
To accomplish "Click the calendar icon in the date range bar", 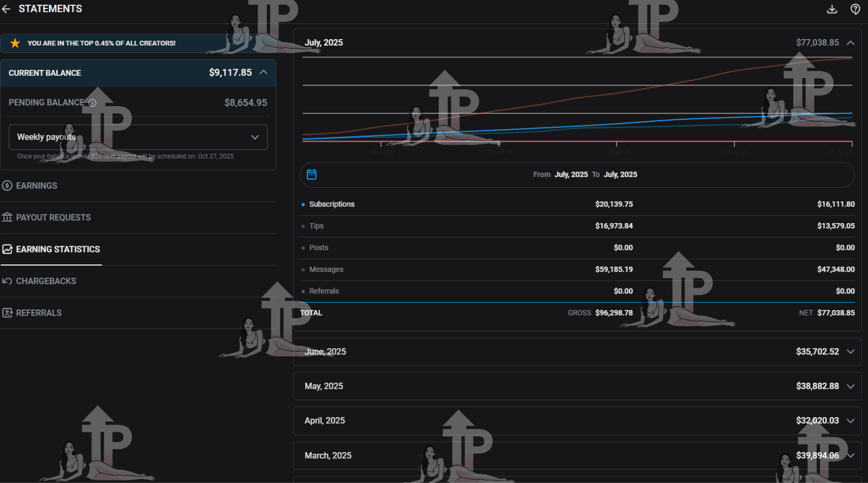I will [312, 175].
